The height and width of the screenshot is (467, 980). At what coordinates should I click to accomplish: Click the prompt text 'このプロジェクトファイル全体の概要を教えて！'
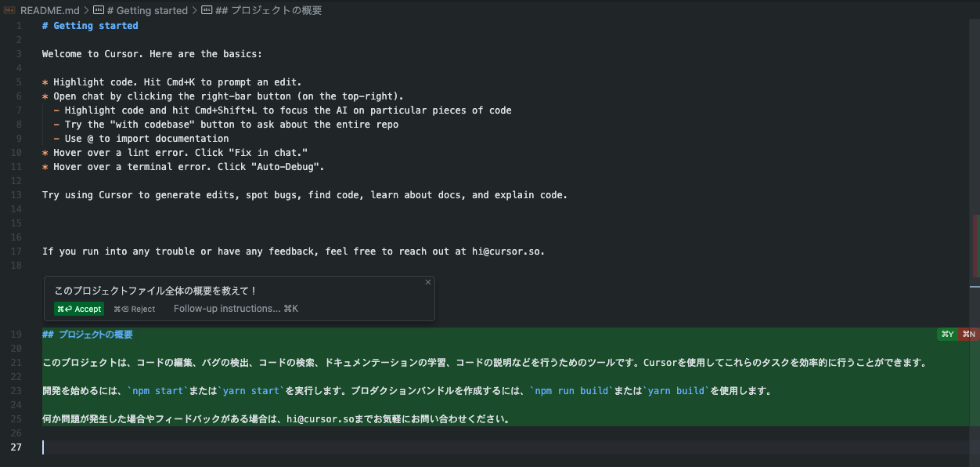point(156,291)
